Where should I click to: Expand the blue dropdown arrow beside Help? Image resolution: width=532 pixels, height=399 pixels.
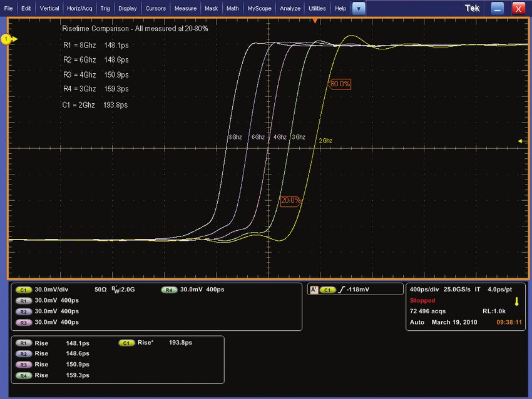tap(359, 9)
